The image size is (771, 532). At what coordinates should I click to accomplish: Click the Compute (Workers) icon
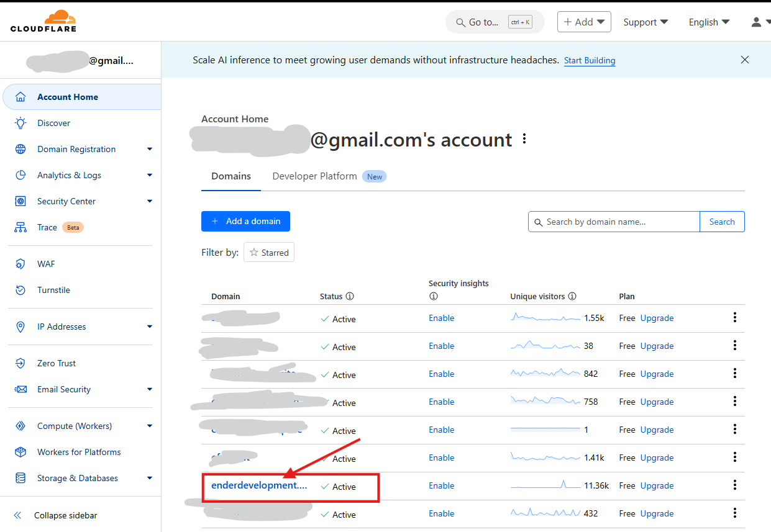(x=21, y=426)
